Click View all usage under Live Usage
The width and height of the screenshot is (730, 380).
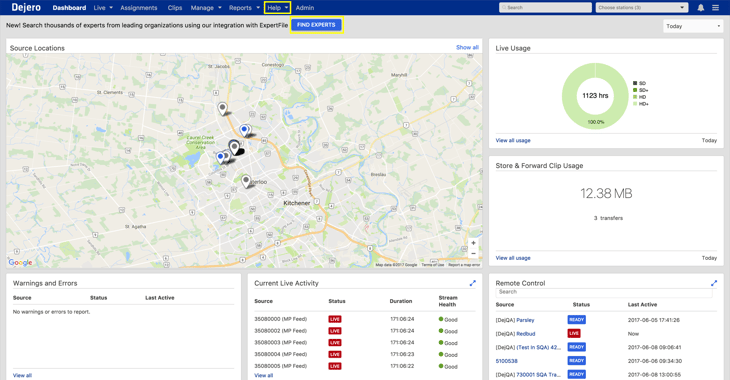(513, 140)
